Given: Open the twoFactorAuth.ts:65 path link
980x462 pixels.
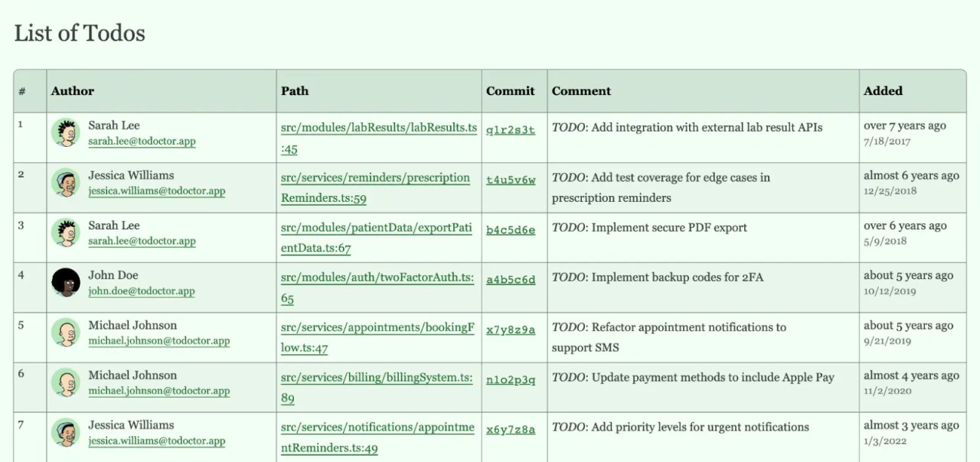Looking at the screenshot, I should tap(377, 288).
